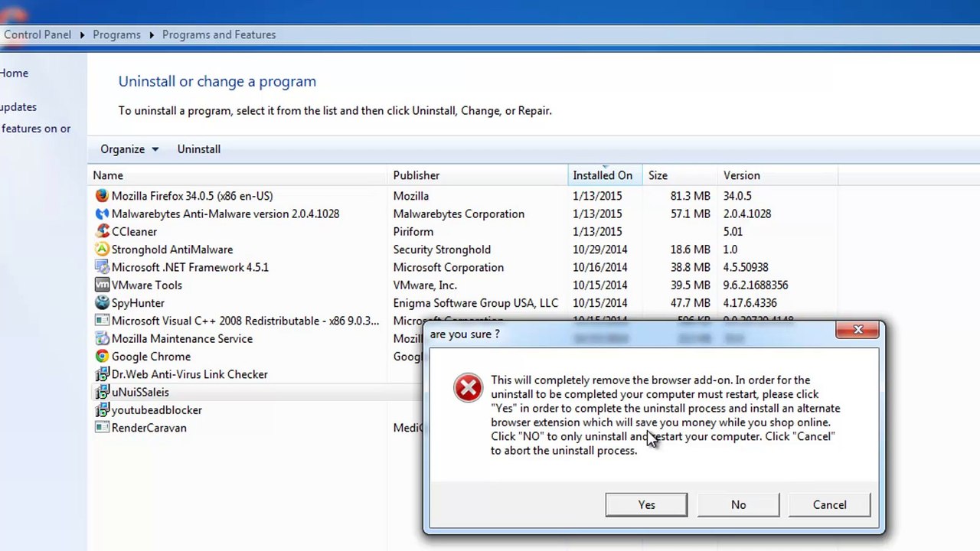Click publisher VMware, Inc.

click(x=425, y=285)
